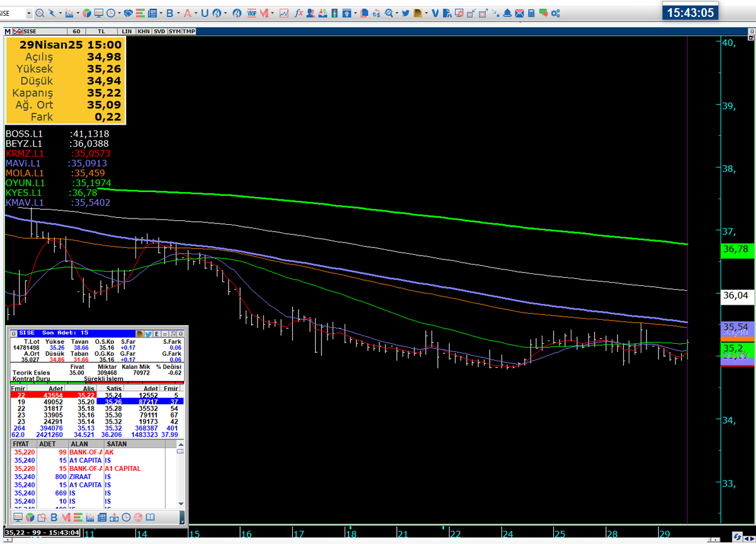Click the book icon in SISE window toolbar
756x544 pixels.
150,517
